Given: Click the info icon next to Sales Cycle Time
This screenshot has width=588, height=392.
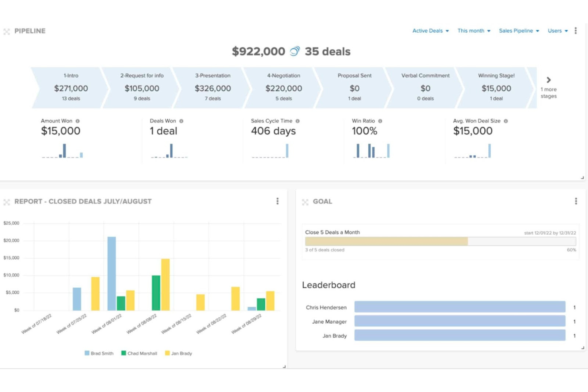Looking at the screenshot, I should (298, 121).
